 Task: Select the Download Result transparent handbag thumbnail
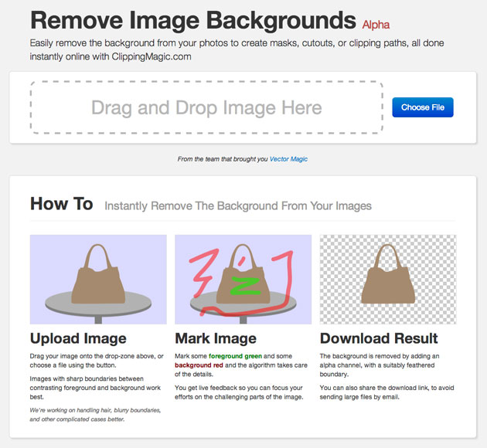coord(388,280)
